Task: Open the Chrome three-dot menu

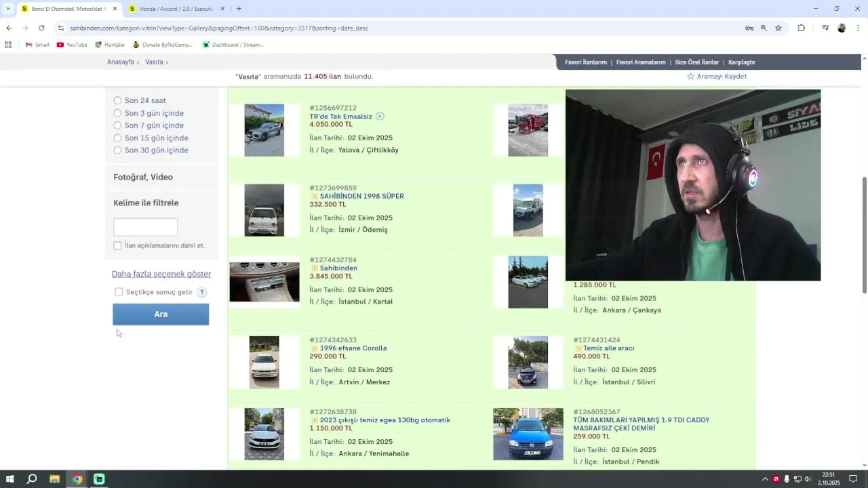Action: (x=858, y=28)
